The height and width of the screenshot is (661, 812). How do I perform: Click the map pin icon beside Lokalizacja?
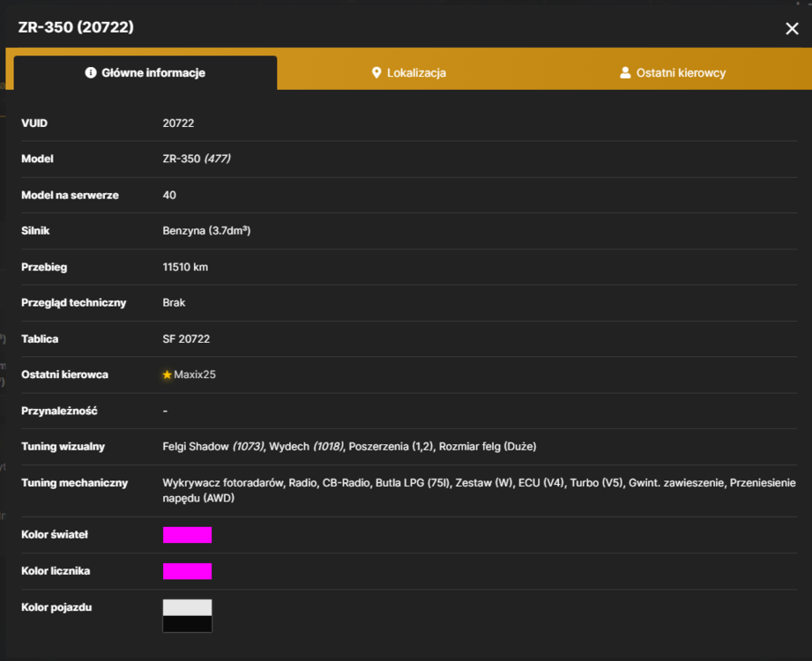coord(376,73)
